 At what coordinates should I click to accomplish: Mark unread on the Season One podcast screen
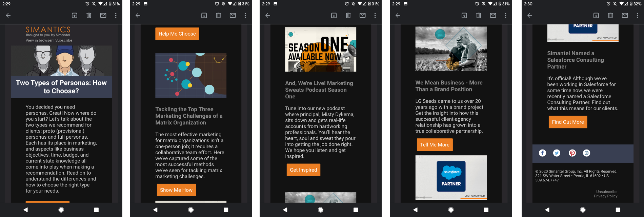pos(363,15)
